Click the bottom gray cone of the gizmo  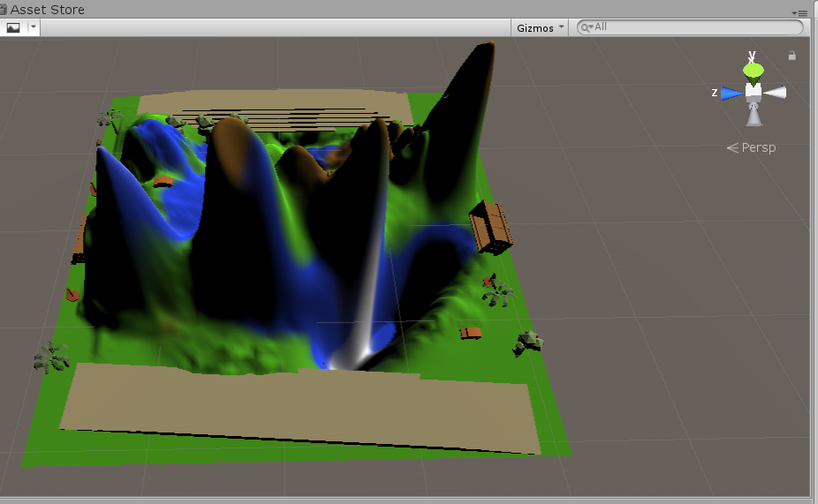(754, 115)
